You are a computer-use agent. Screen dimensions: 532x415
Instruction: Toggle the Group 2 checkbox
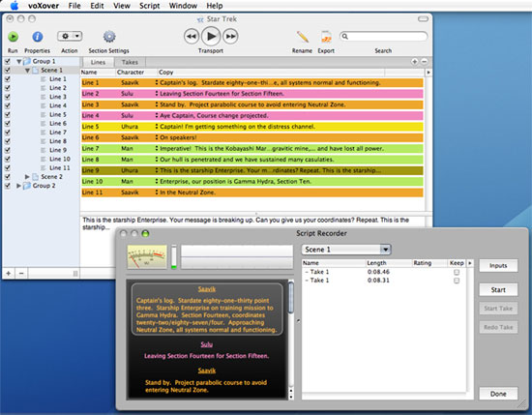click(x=8, y=186)
